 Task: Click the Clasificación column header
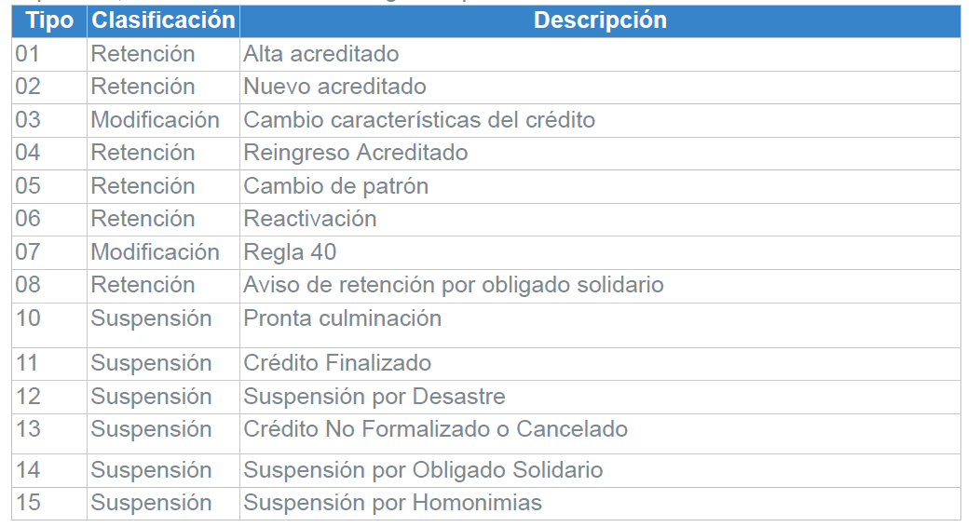click(163, 20)
